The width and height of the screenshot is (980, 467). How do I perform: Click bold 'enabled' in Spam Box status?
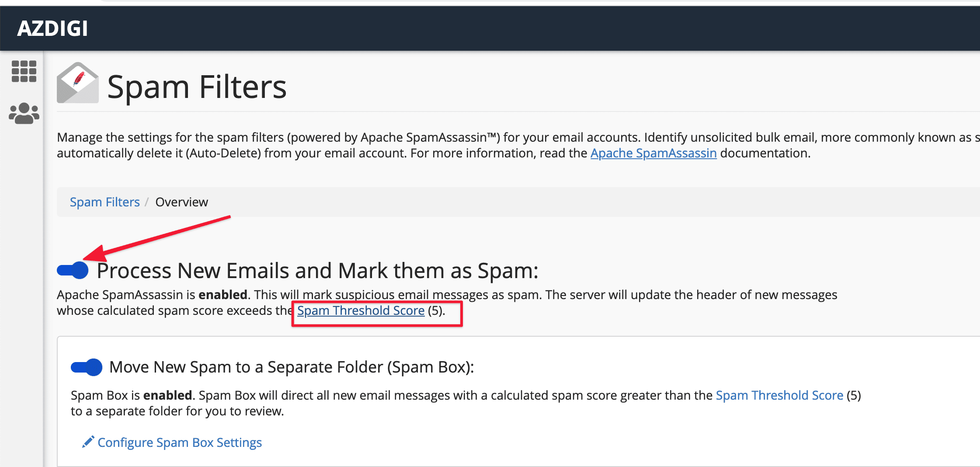point(167,395)
